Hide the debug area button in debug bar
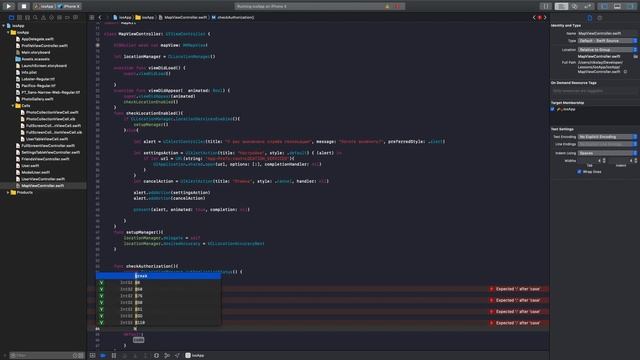This screenshot has width=640, height=360. pyautogui.click(x=93, y=356)
